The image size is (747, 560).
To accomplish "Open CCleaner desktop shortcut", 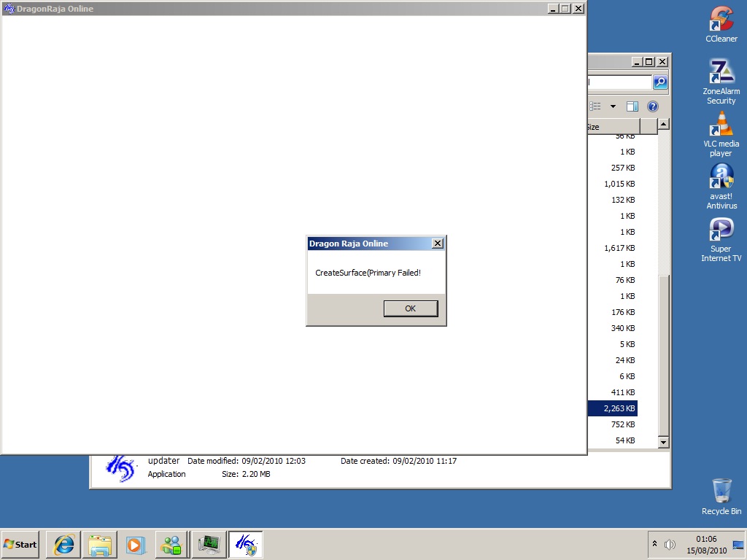I will tap(721, 20).
